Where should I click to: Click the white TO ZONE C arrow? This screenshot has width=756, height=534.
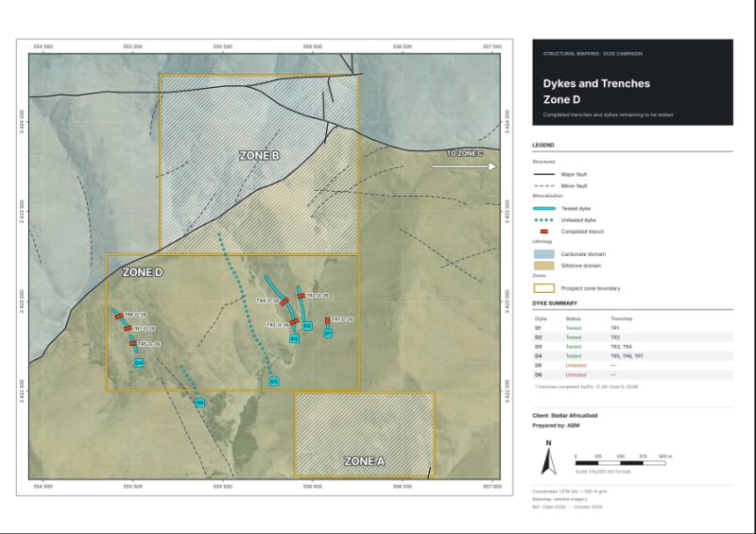[464, 166]
